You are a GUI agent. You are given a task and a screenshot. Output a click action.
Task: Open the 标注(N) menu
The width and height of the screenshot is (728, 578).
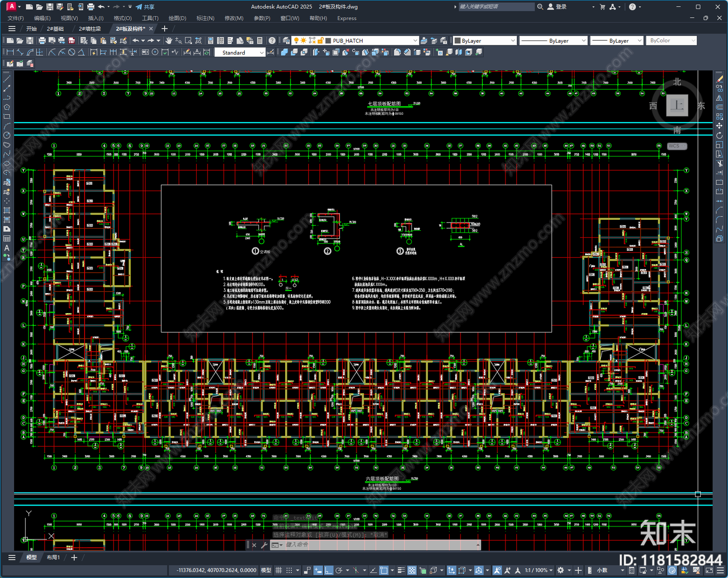pos(205,18)
